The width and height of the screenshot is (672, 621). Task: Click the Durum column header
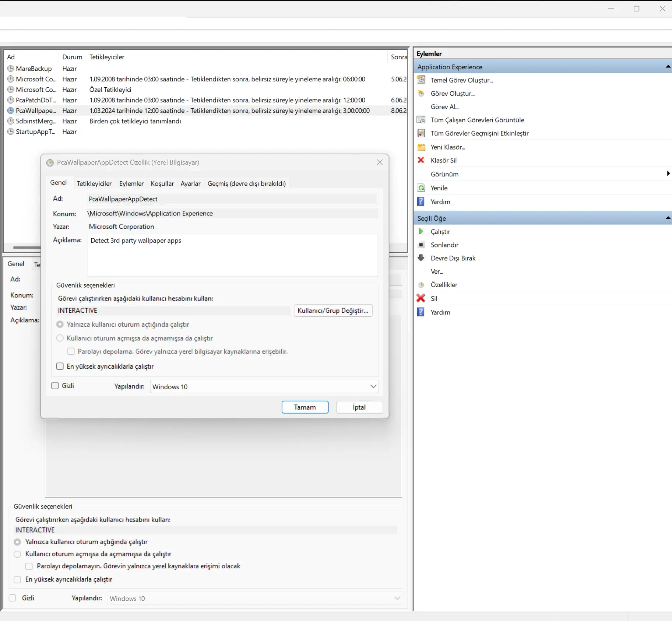click(72, 57)
